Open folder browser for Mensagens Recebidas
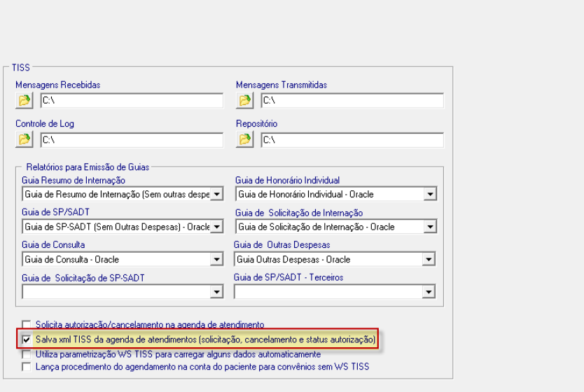This screenshot has width=584, height=392. coord(25,101)
